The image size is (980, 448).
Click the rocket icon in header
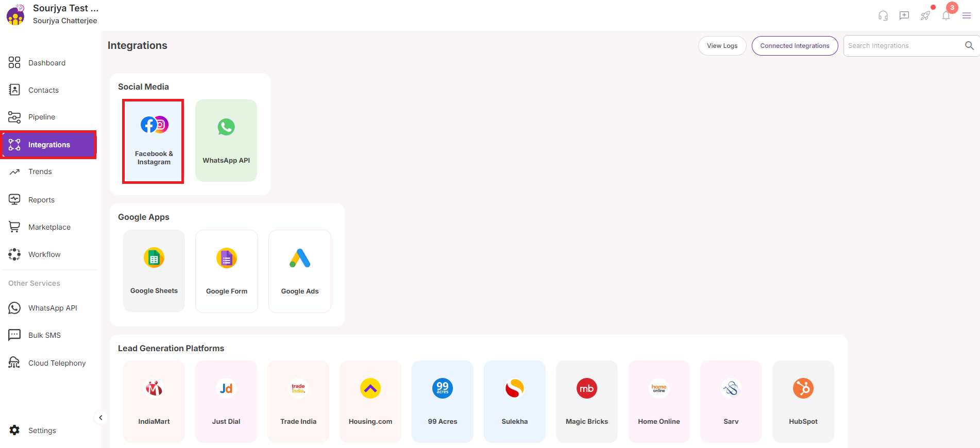[x=925, y=15]
